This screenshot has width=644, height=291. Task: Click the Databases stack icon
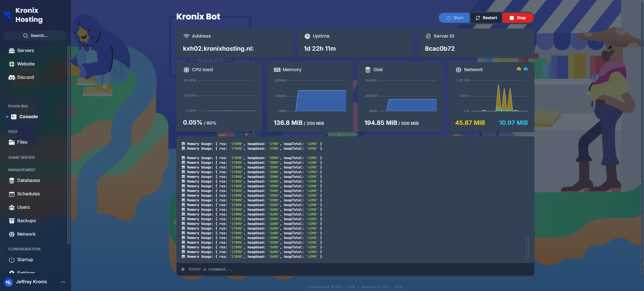(x=12, y=181)
